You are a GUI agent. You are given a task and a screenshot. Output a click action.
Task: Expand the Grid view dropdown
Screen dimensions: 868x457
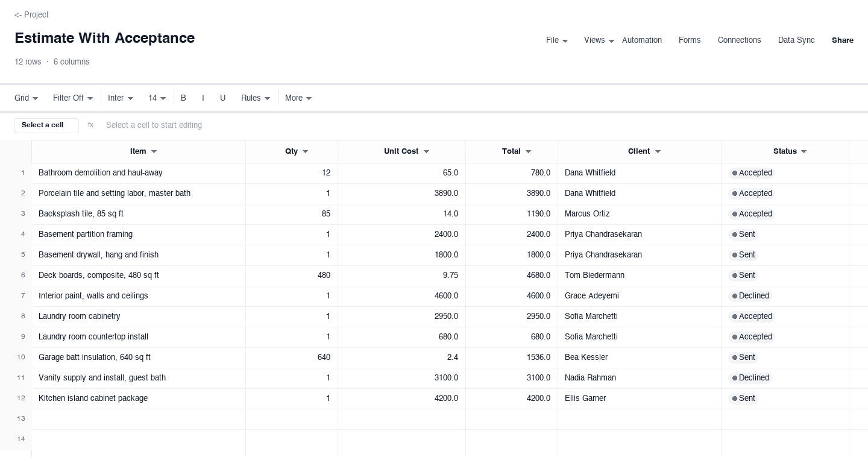[27, 98]
